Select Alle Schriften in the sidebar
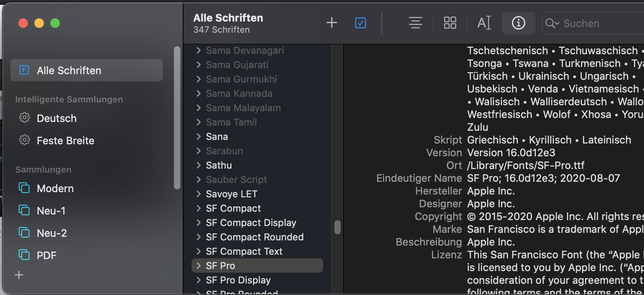The image size is (644, 295). point(87,71)
